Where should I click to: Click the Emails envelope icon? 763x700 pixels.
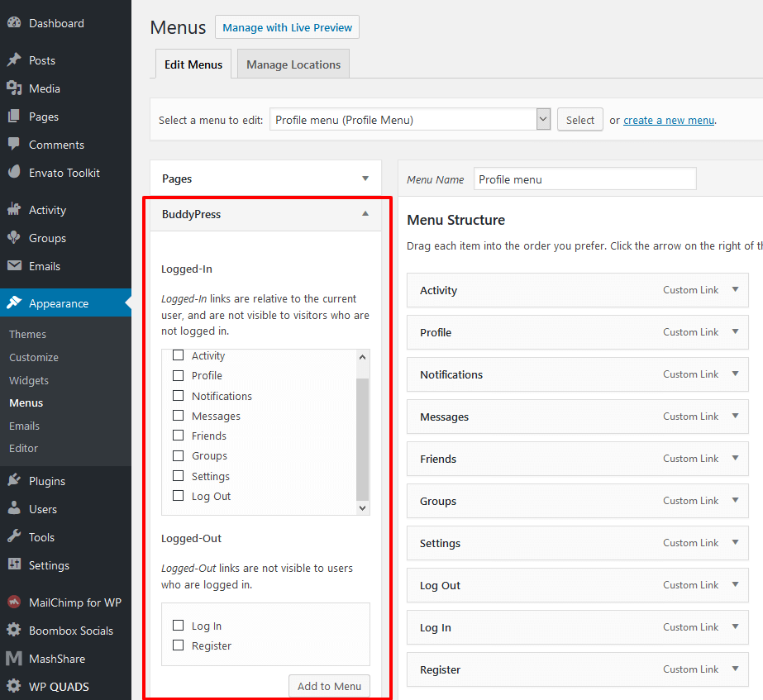point(14,265)
